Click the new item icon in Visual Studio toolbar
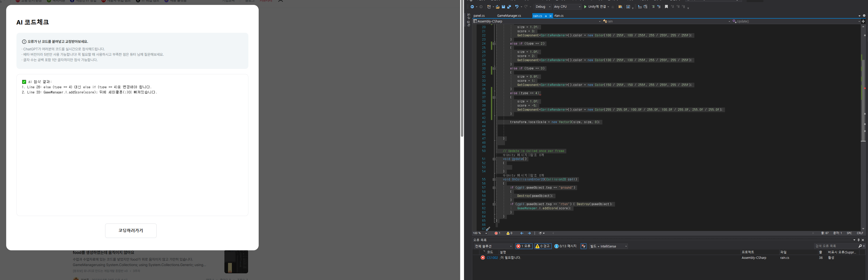868x280 pixels. (x=489, y=7)
